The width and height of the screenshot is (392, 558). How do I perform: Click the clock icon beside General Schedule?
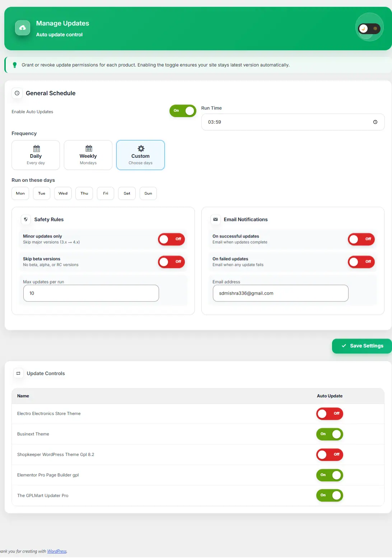17,93
